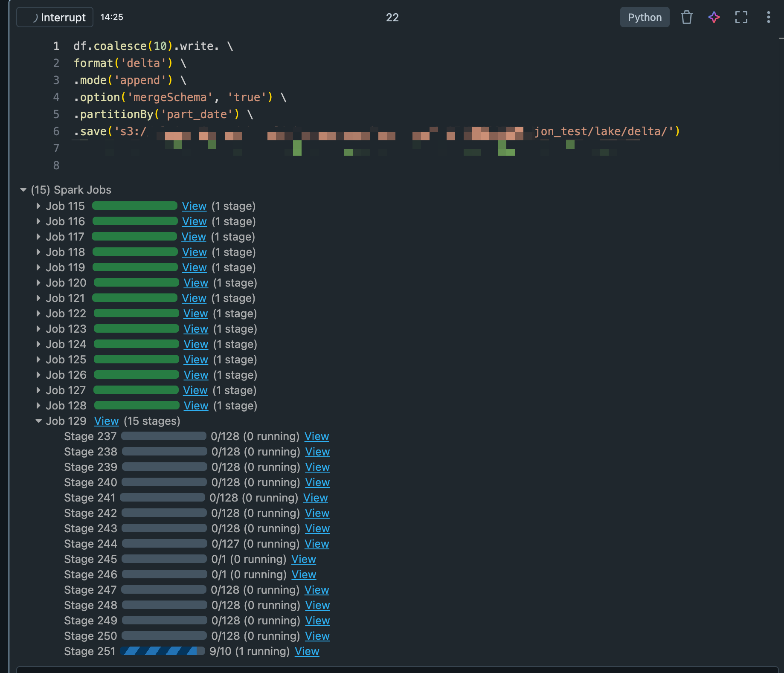Open View link for Stage 248
The image size is (784, 673).
point(317,605)
